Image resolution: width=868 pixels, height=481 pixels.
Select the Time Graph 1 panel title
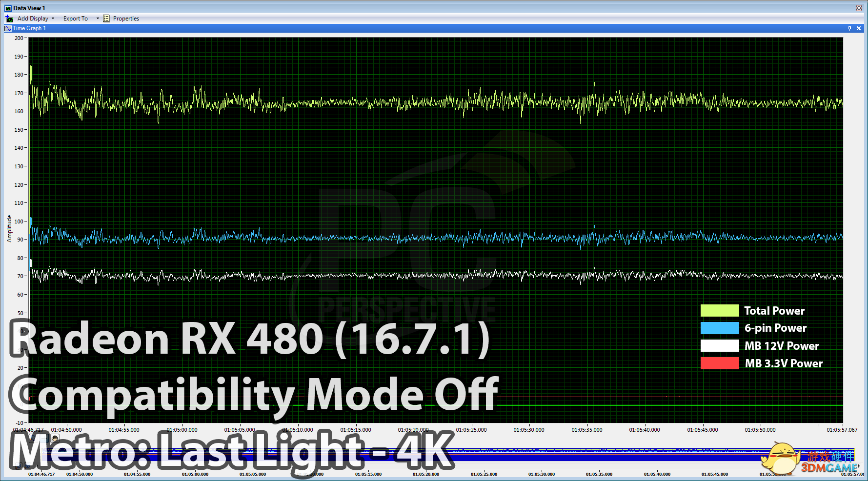(x=29, y=28)
